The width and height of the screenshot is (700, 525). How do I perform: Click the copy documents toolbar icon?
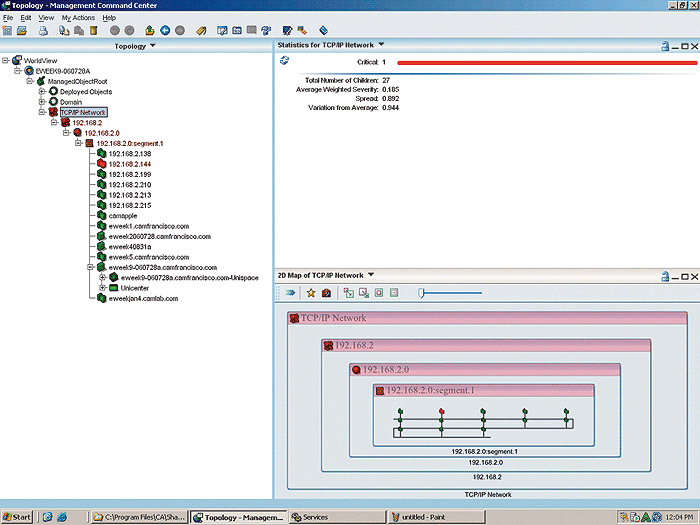(x=64, y=30)
